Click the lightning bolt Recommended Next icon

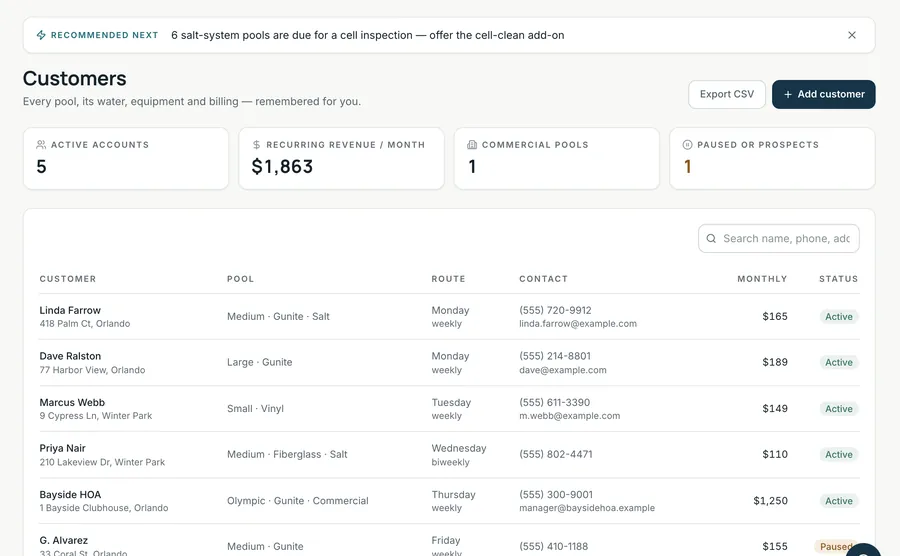(x=41, y=35)
